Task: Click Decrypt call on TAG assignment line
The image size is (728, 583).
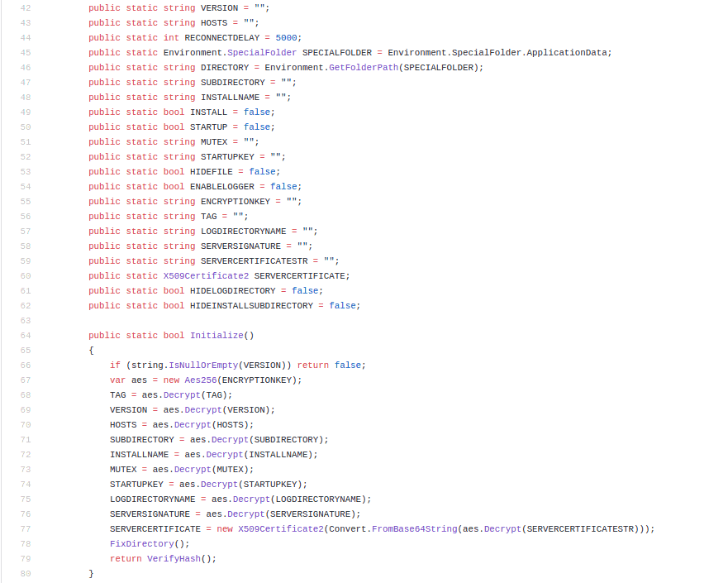Action: point(182,394)
